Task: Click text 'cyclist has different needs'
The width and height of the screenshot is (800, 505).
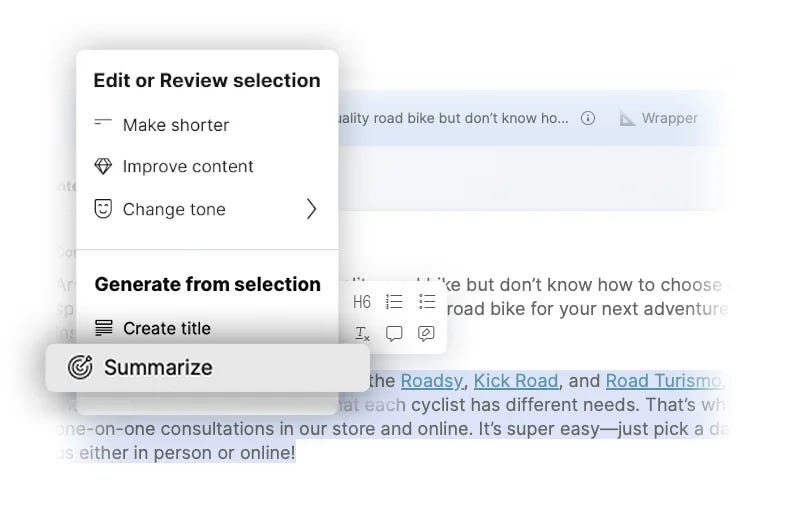Action: [526, 405]
